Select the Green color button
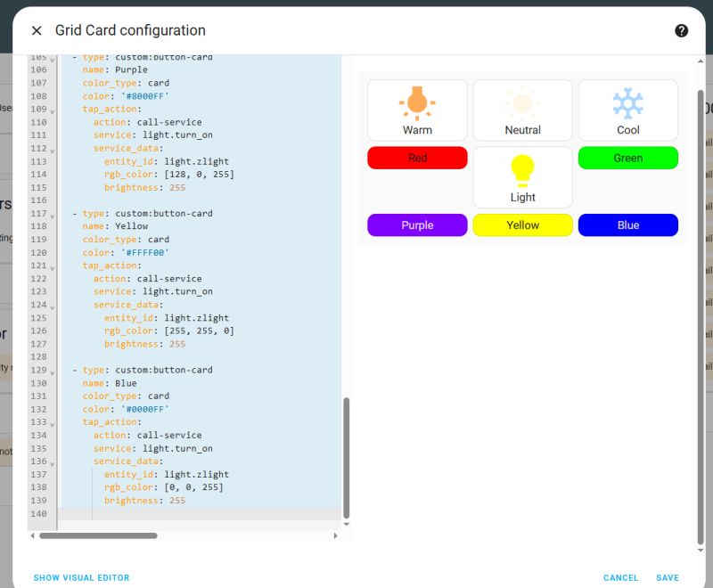This screenshot has width=713, height=588. 628,158
